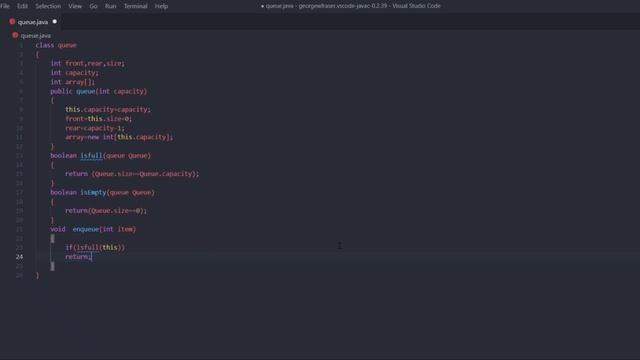
Task: Click the window title 'queue.java - Visual Studio Code'
Action: [351, 6]
